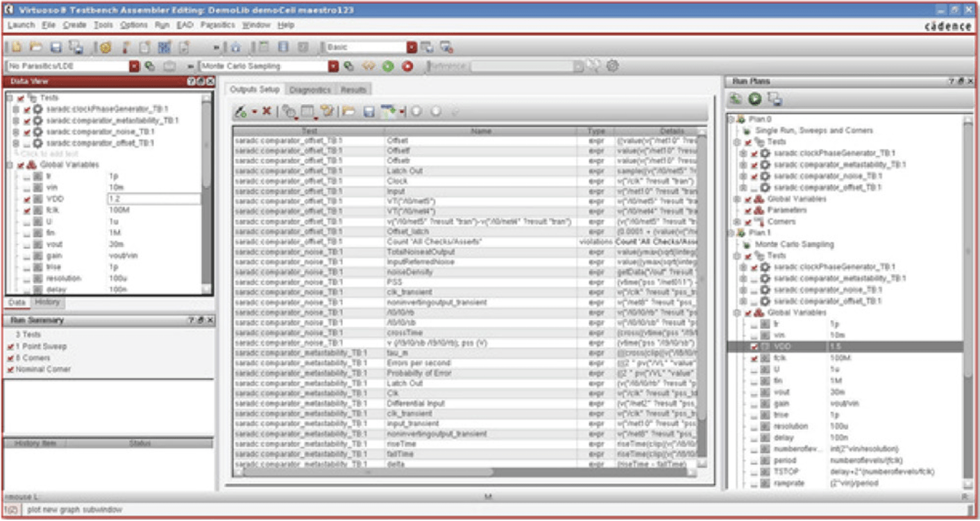Open the Tools menu
Viewport: 980px width, 521px height.
tap(103, 25)
